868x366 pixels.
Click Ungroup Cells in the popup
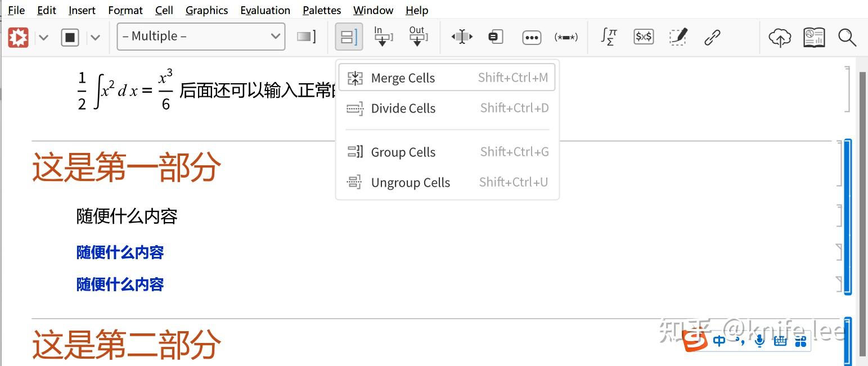(x=410, y=182)
